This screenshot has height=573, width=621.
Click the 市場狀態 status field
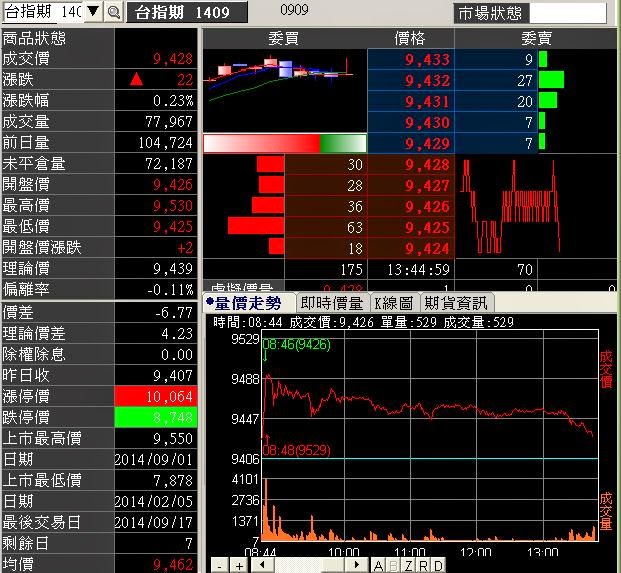click(568, 13)
